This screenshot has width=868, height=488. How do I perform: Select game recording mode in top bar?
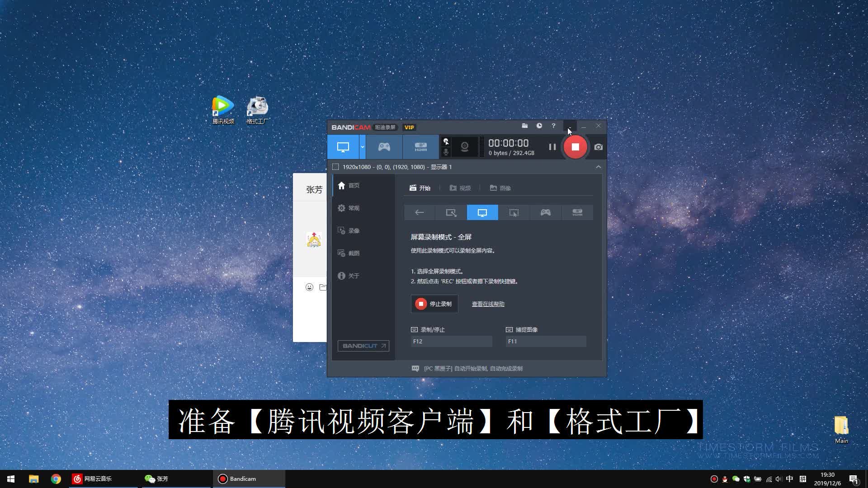tap(384, 147)
